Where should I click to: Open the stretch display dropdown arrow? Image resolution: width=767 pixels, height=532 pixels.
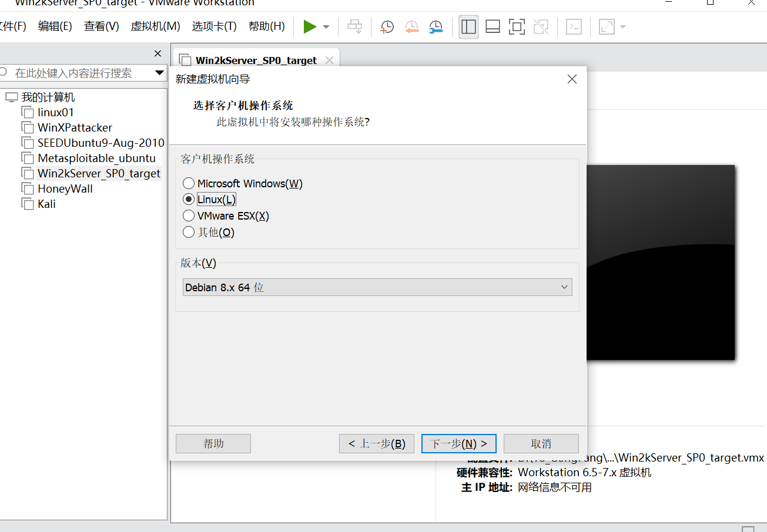click(x=622, y=27)
